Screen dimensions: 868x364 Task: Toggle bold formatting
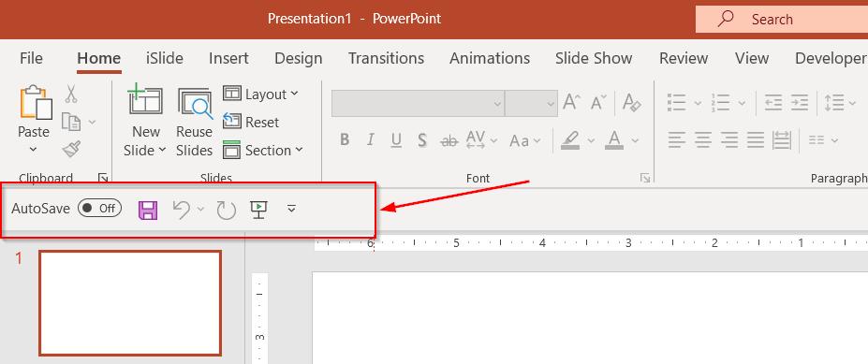pos(345,140)
